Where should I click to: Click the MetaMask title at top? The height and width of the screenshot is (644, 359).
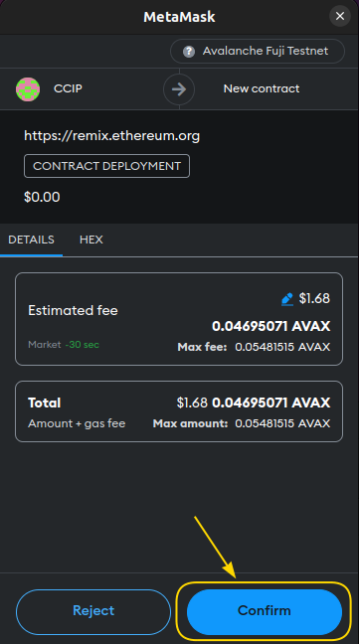[179, 17]
